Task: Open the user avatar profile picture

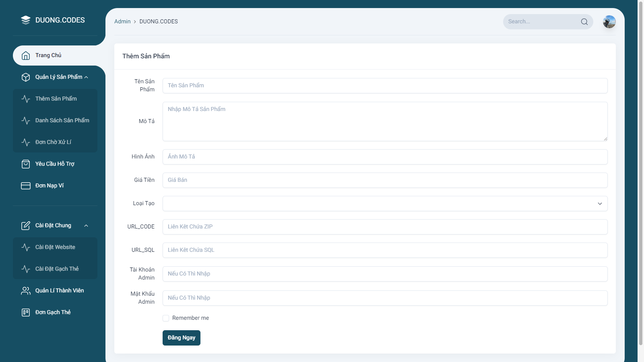Action: tap(609, 22)
